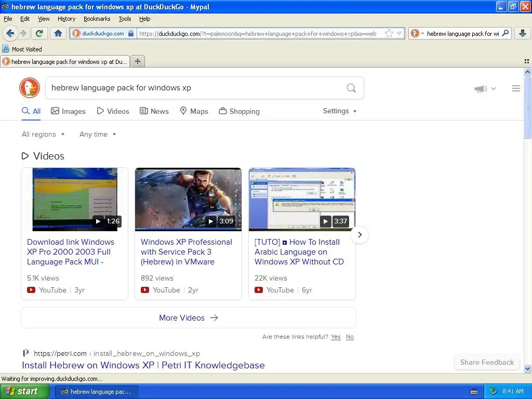Bookmark this page with the star icon

pos(389,33)
